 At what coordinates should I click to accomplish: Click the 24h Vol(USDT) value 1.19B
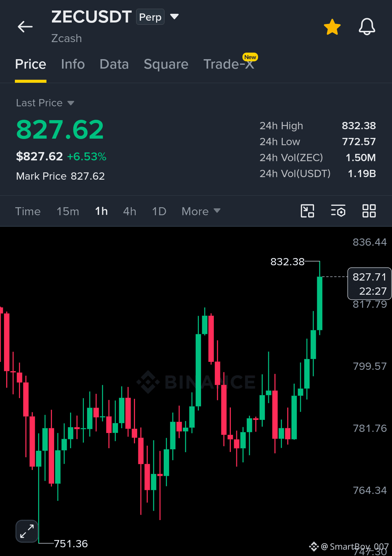pos(362,174)
